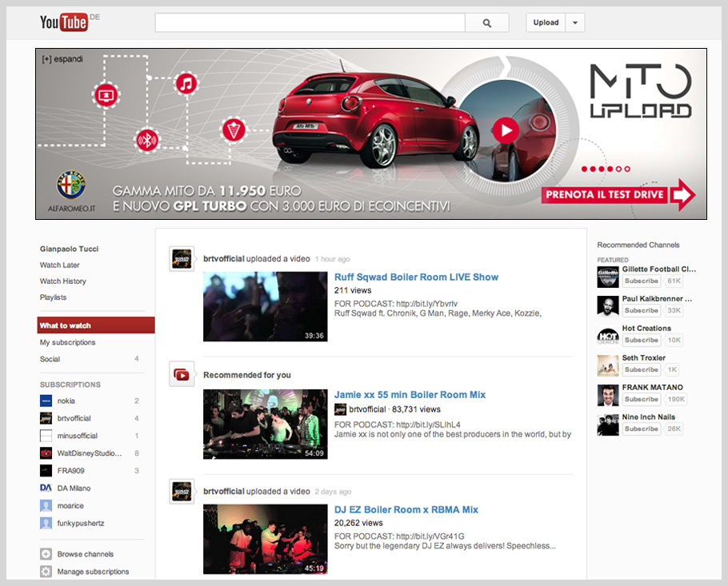The height and width of the screenshot is (586, 728).
Task: Click Nine Inch Nails channel avatar
Action: click(608, 425)
